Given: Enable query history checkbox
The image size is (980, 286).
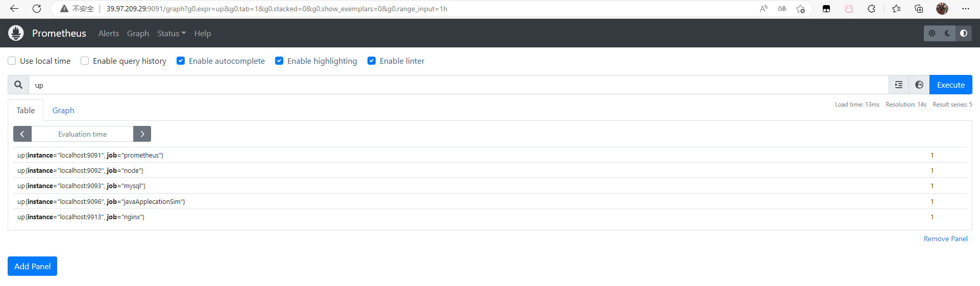Looking at the screenshot, I should pos(85,61).
